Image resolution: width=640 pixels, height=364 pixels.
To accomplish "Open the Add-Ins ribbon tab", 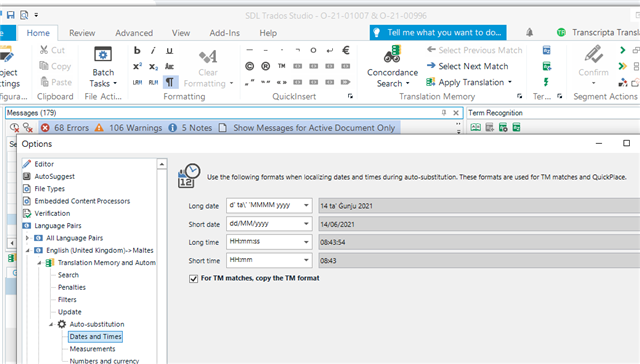I will tap(224, 33).
